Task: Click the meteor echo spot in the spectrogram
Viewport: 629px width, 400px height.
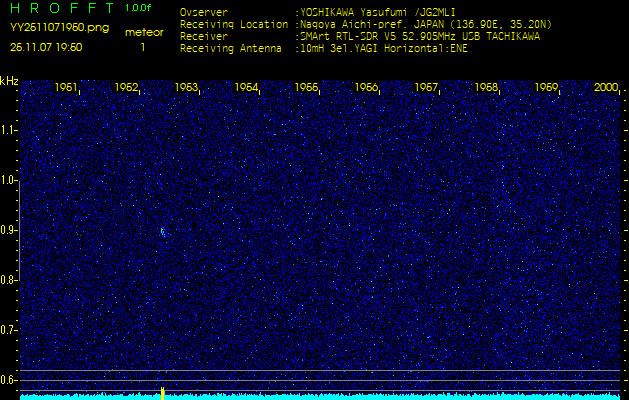Action: tap(162, 232)
